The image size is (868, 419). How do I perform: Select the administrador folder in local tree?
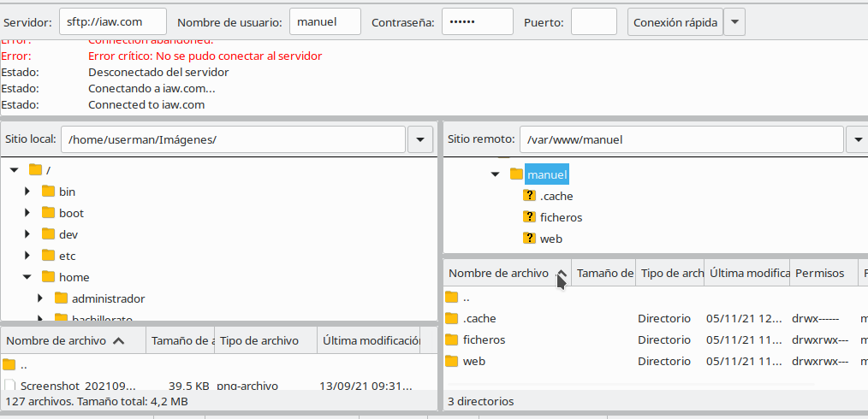pyautogui.click(x=108, y=298)
